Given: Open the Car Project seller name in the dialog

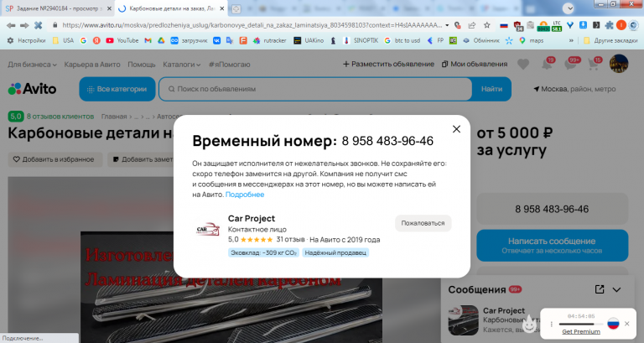Looking at the screenshot, I should pyautogui.click(x=252, y=219).
